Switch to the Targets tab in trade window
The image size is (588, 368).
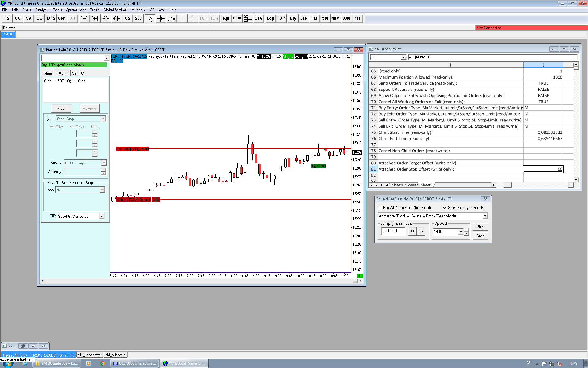(62, 73)
